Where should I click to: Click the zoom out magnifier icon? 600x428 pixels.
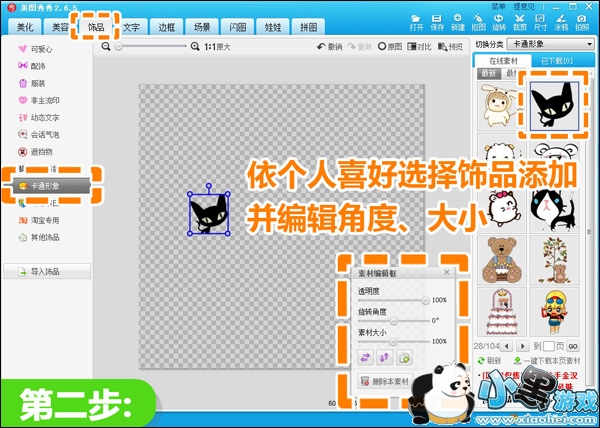(106, 47)
